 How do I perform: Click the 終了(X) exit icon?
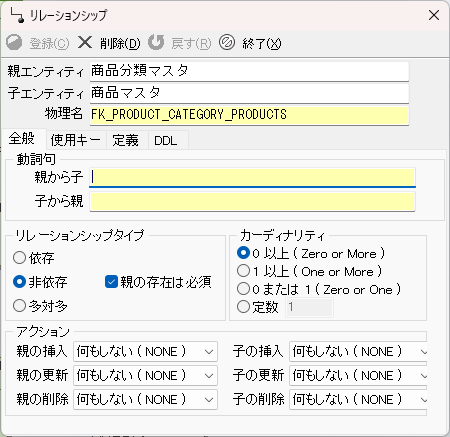pyautogui.click(x=227, y=43)
